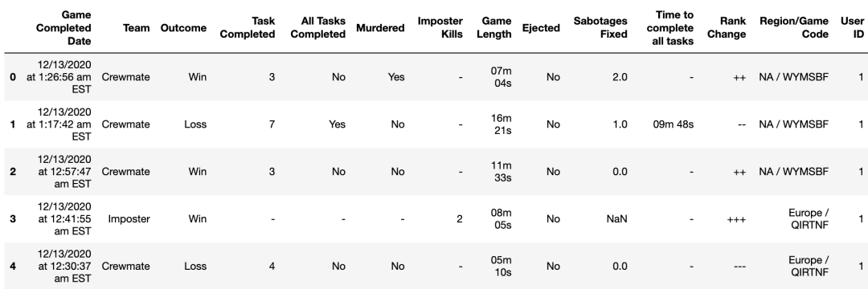This screenshot has height=289, width=868.
Task: Click the NaN sabotages cell
Action: (x=616, y=219)
